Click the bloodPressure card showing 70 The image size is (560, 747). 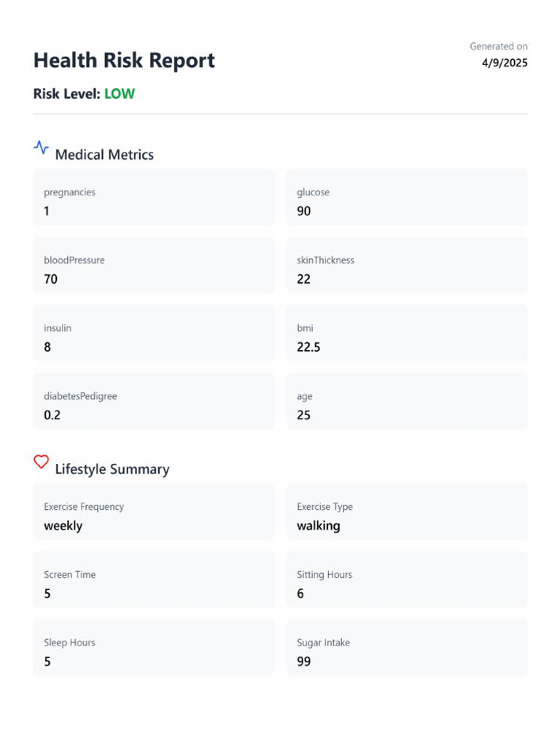tap(154, 266)
